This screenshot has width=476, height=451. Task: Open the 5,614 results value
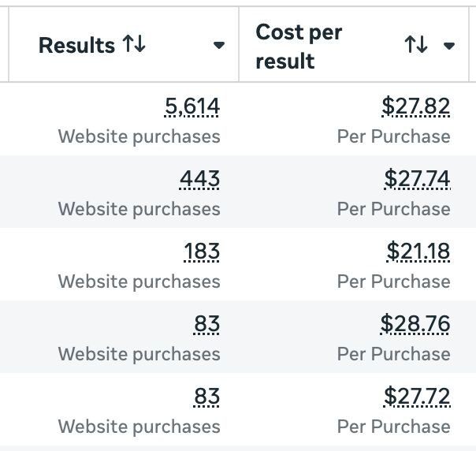(x=192, y=106)
